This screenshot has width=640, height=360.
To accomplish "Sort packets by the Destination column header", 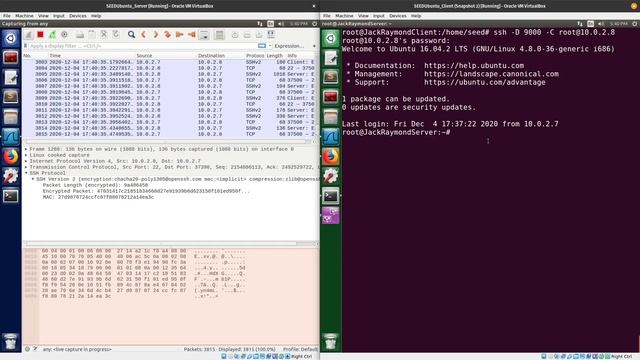I will point(220,56).
